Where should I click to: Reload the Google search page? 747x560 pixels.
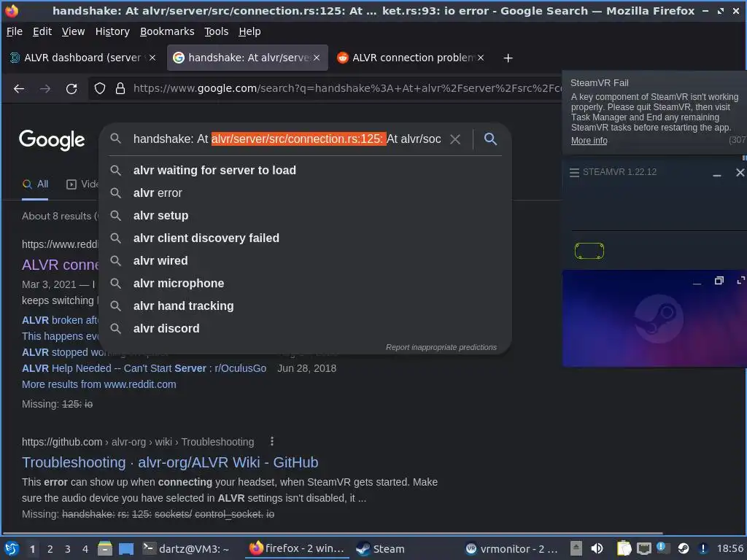pos(71,88)
